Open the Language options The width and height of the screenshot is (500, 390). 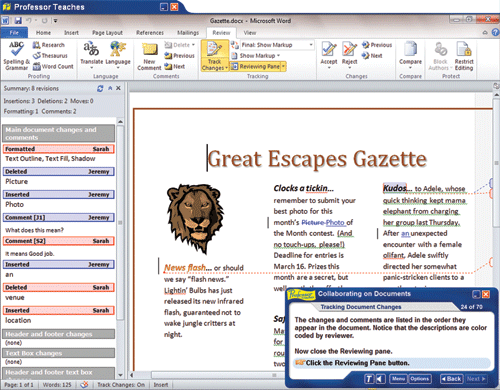point(118,56)
